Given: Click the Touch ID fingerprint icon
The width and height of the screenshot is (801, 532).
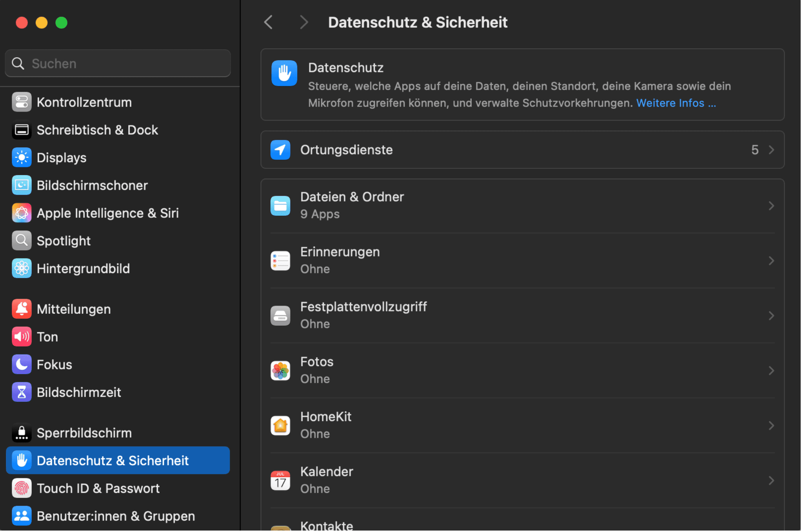Looking at the screenshot, I should tap(22, 488).
